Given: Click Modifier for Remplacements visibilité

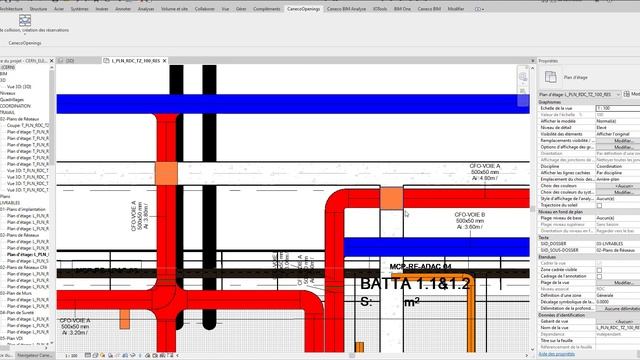Looking at the screenshot, I should pos(623,140).
